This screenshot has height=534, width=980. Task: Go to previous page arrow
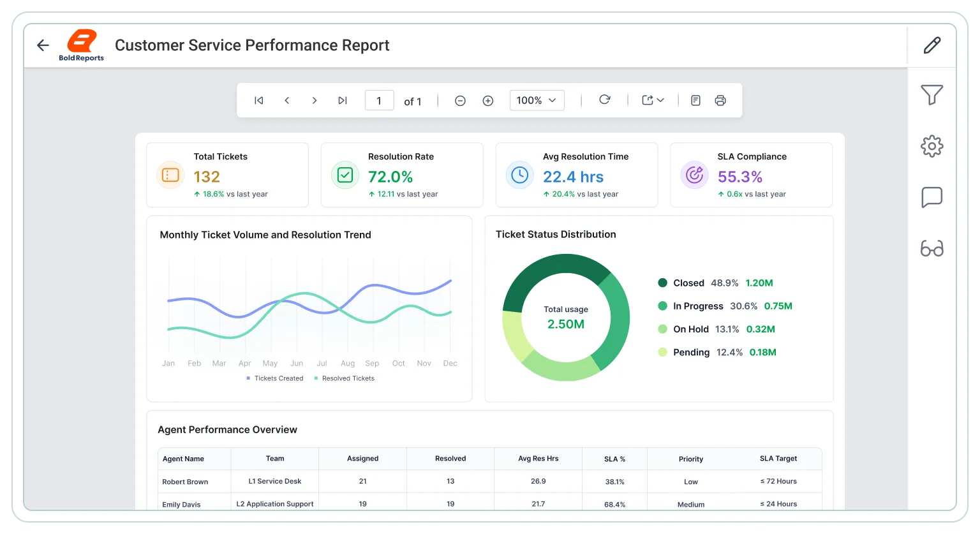point(287,100)
